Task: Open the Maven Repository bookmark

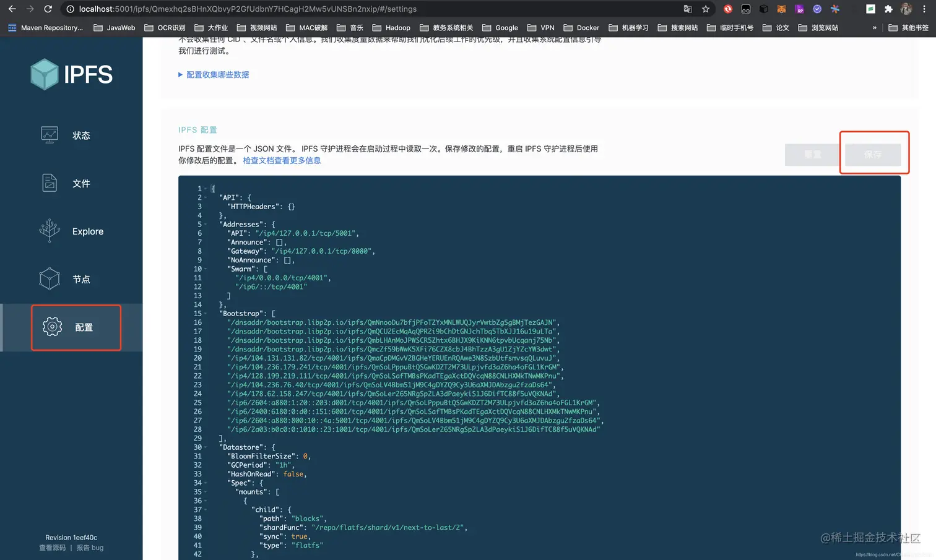Action: pos(45,27)
